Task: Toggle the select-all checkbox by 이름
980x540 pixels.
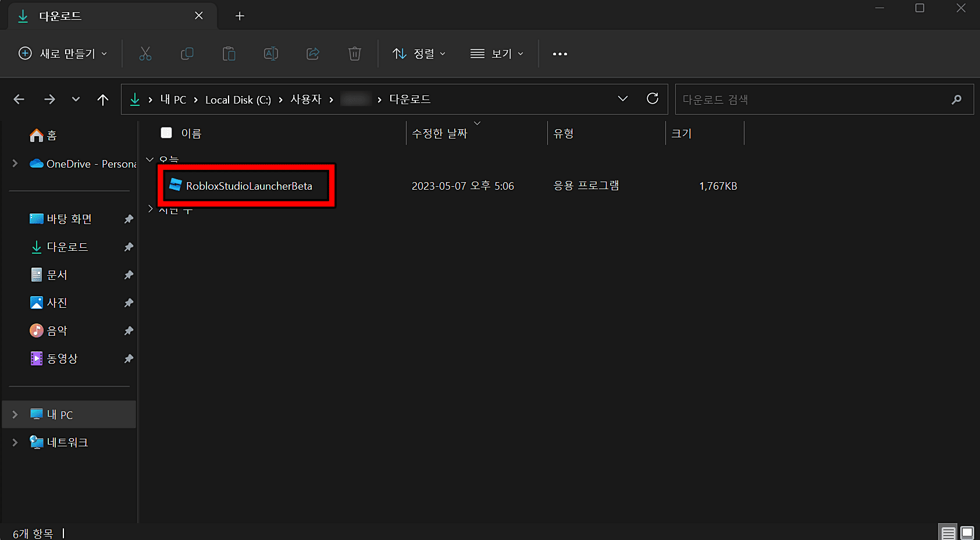Action: [166, 133]
